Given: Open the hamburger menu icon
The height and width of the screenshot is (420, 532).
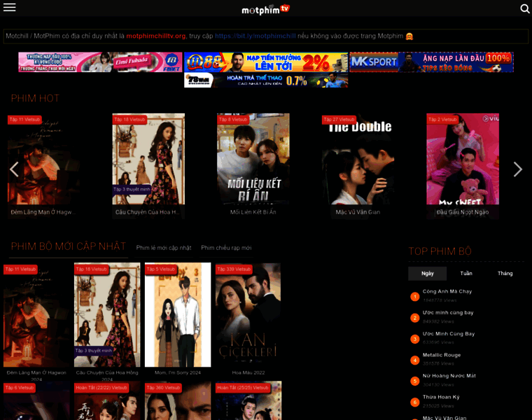Looking at the screenshot, I should (10, 8).
